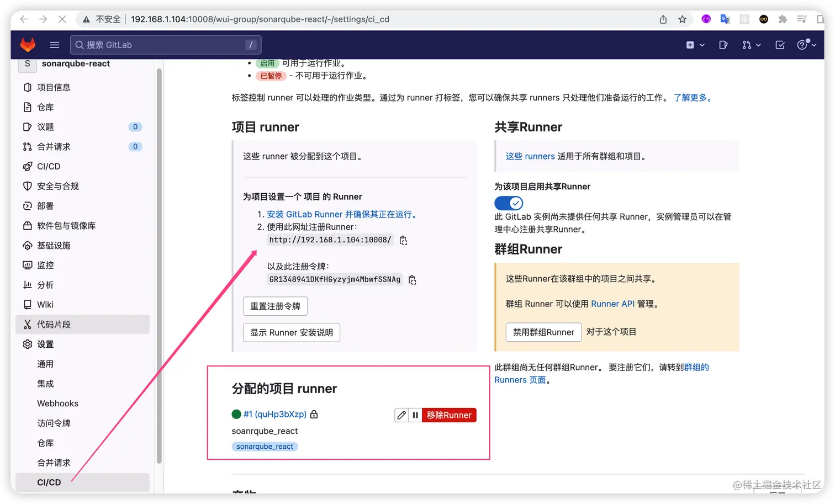Image resolution: width=835 pixels, height=504 pixels.
Task: Open 这些 runners link
Action: click(530, 156)
